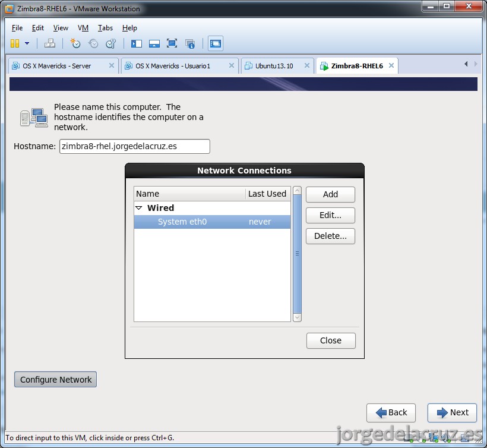The height and width of the screenshot is (448, 487).
Task: Click the Hostname input field
Action: click(x=134, y=146)
